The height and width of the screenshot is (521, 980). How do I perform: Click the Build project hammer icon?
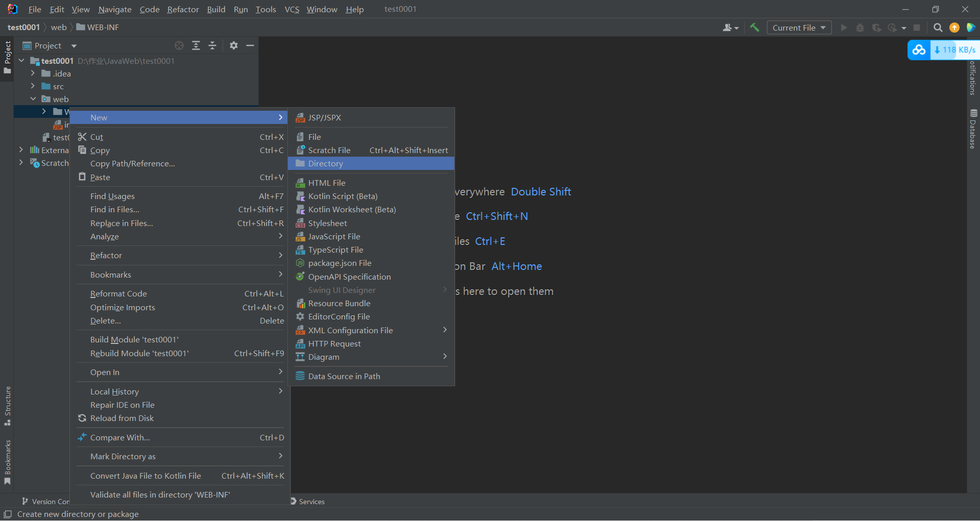tap(754, 28)
